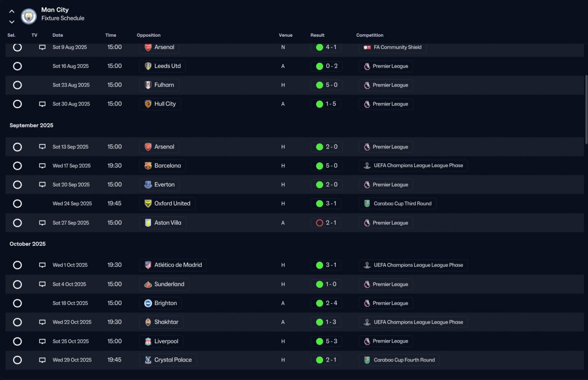
Task: Select the Crystal Palace fixture radio circle
Action: [17, 360]
